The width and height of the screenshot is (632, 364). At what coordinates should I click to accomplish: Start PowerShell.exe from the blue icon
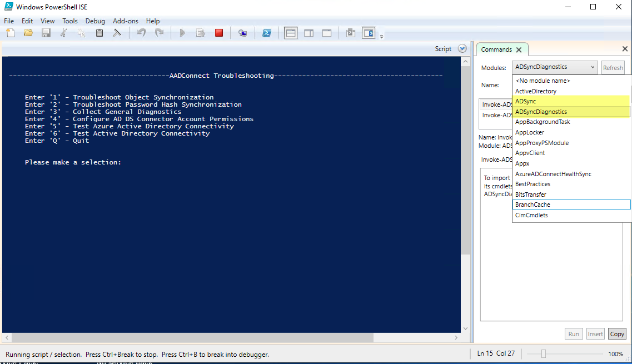[266, 33]
